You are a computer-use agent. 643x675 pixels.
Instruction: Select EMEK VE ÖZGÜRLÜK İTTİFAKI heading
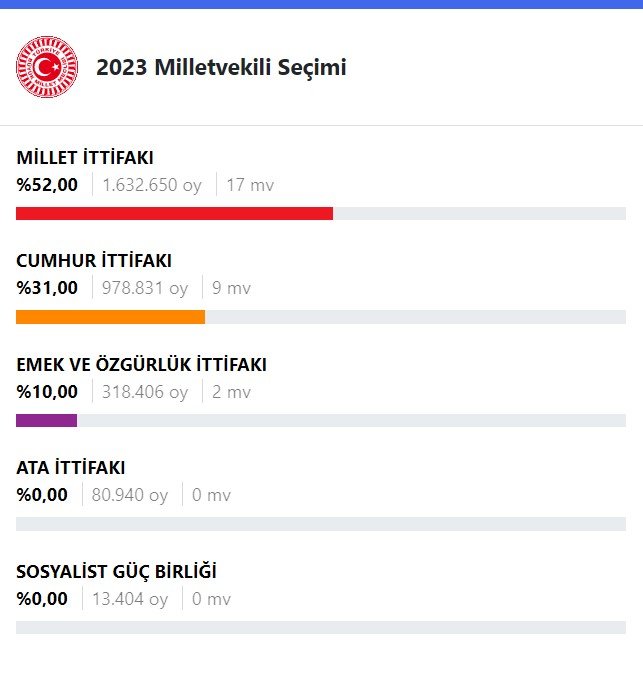(141, 364)
